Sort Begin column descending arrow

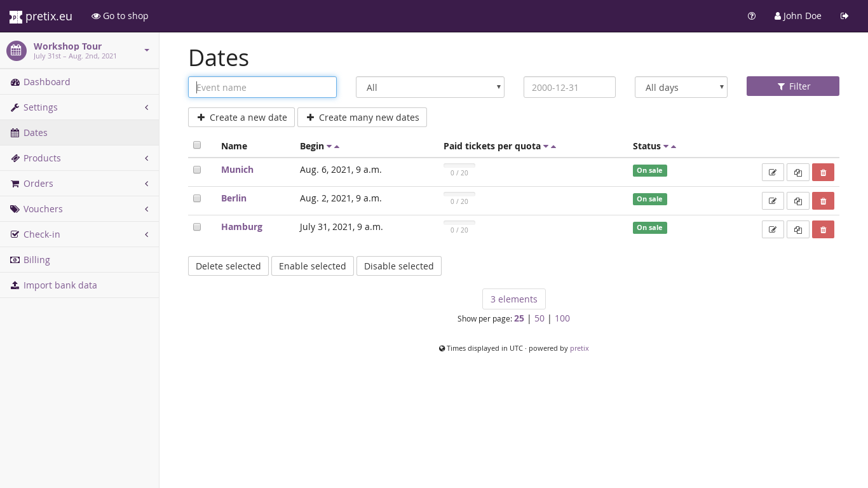click(329, 147)
